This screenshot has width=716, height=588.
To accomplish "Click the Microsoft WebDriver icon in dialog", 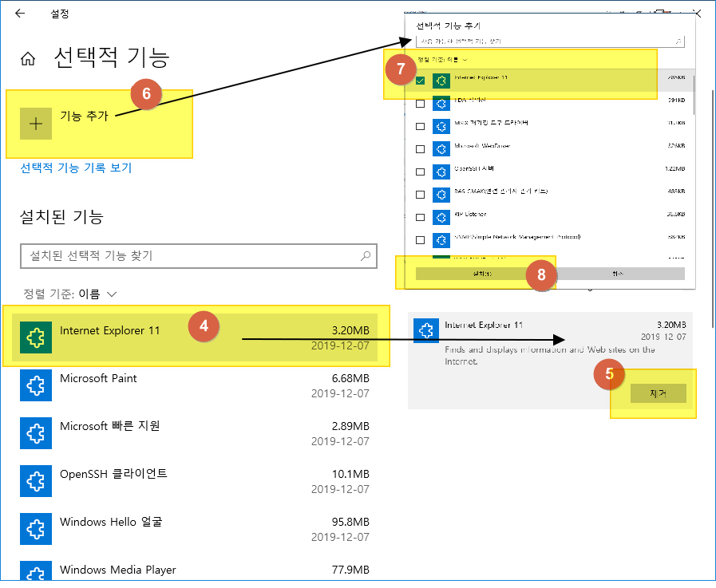I will tap(441, 149).
